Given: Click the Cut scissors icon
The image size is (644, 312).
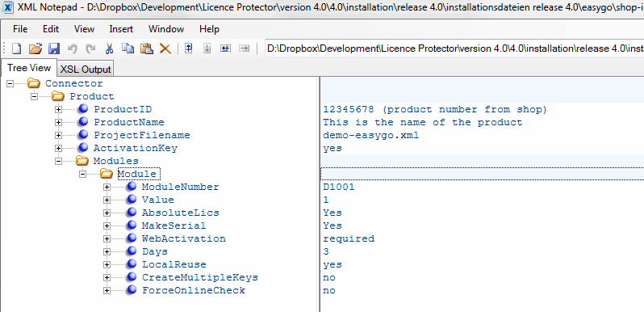Looking at the screenshot, I should 109,48.
